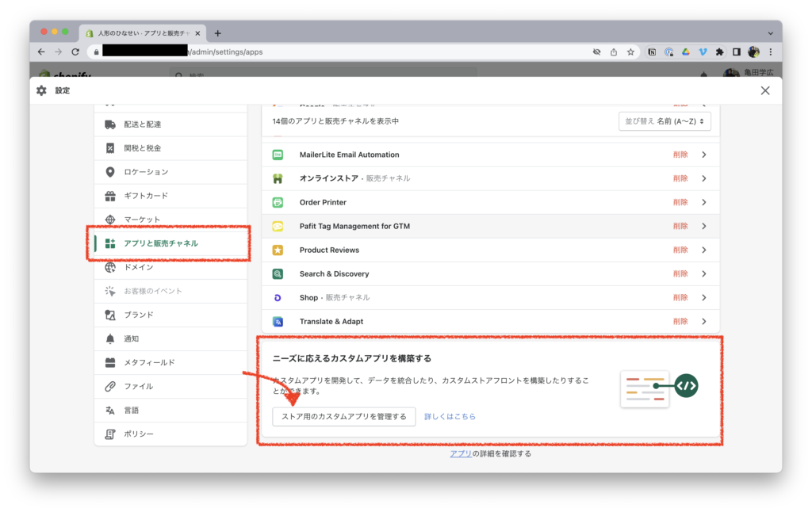Click the gift icon for ギフトカード
This screenshot has width=812, height=512.
click(x=110, y=196)
